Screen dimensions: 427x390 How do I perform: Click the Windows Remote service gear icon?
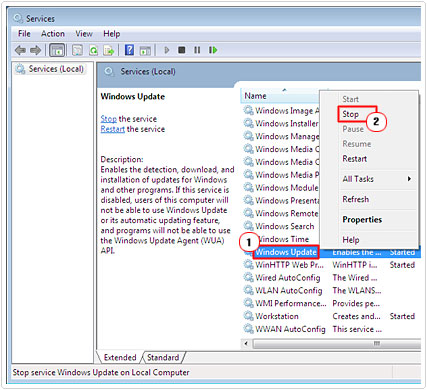(248, 213)
